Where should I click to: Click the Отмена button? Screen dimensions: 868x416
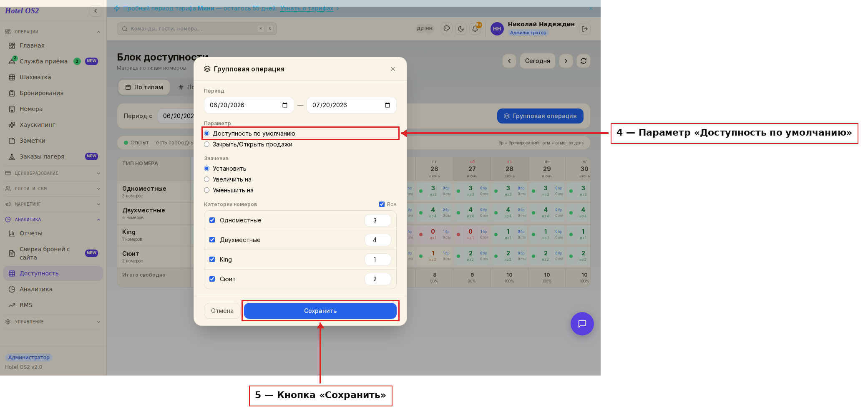click(x=222, y=311)
